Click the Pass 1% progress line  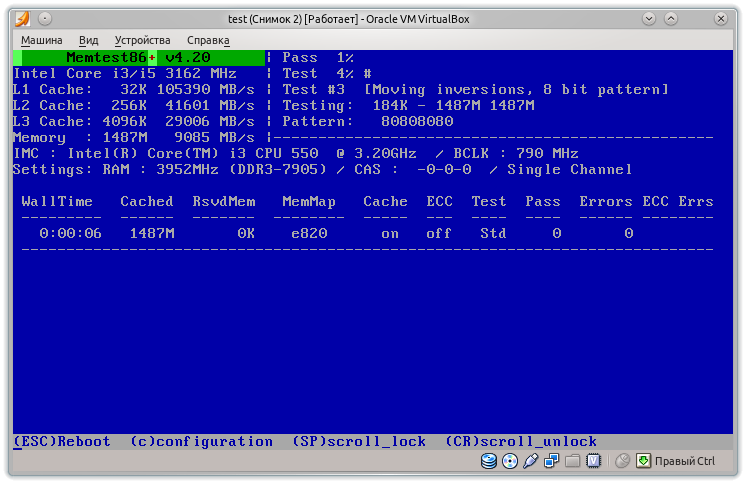pyautogui.click(x=318, y=57)
